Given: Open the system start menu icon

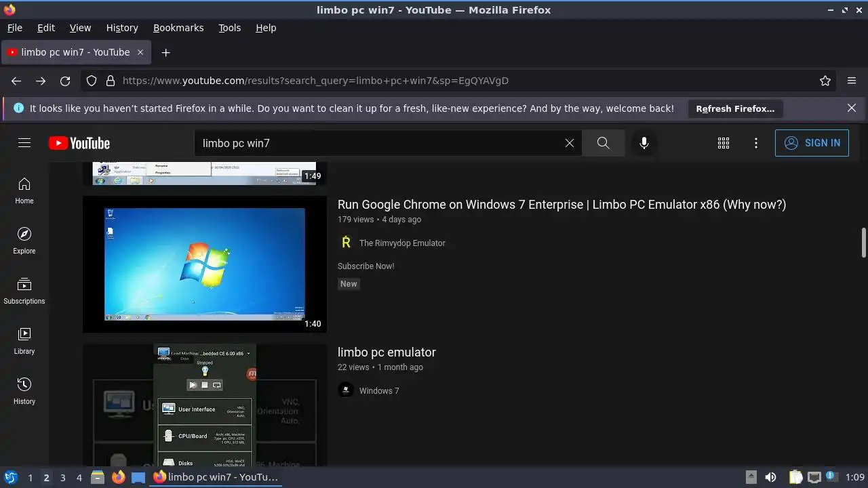Looking at the screenshot, I should tap(10, 477).
